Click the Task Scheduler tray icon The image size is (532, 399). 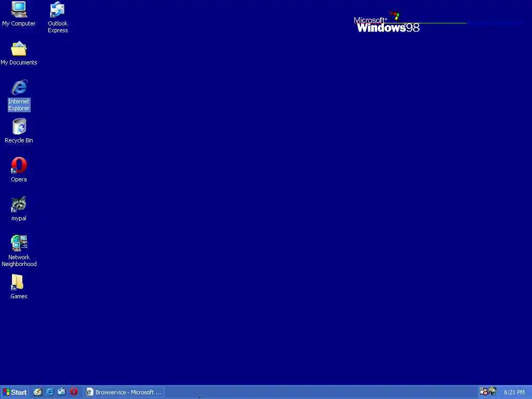484,392
